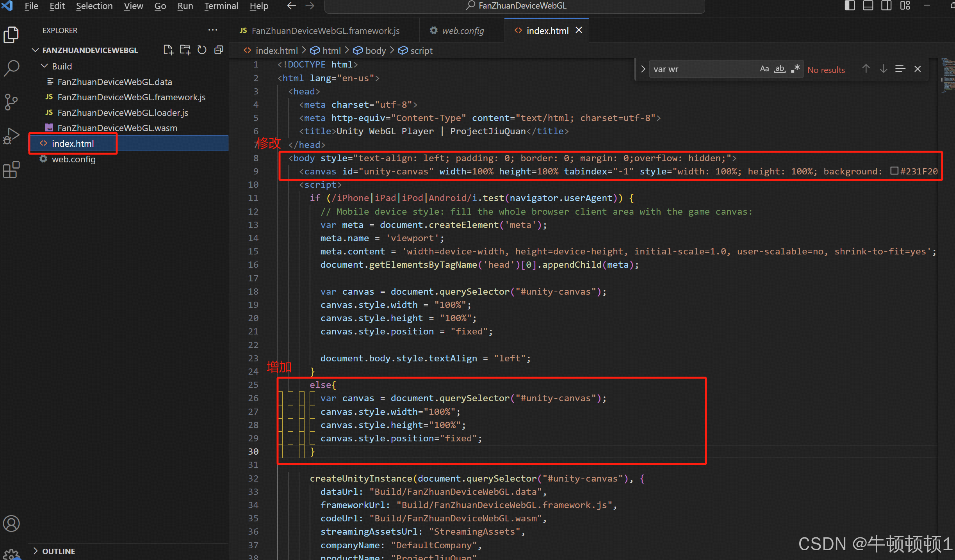Toggle Match Case in find widget
The width and height of the screenshot is (955, 560).
point(764,69)
